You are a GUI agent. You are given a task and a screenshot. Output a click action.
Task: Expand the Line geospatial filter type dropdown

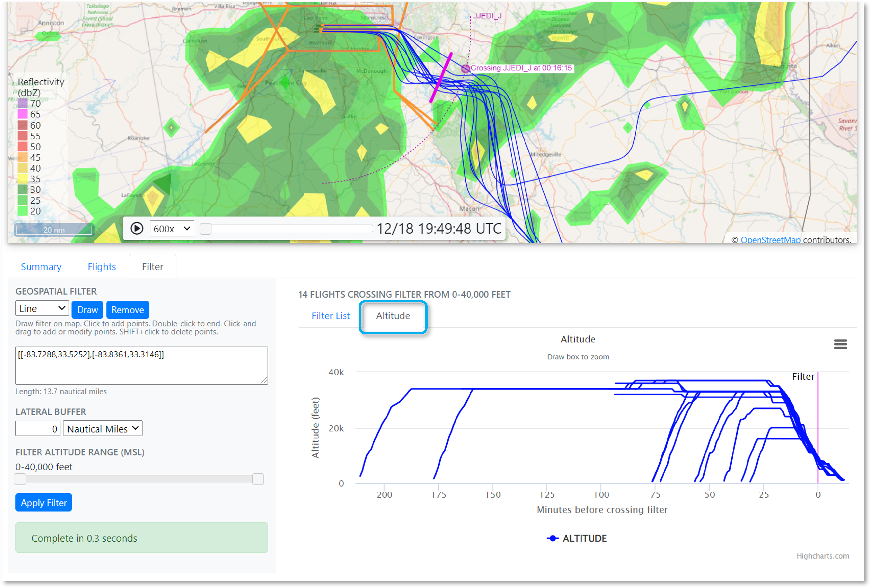[42, 309]
